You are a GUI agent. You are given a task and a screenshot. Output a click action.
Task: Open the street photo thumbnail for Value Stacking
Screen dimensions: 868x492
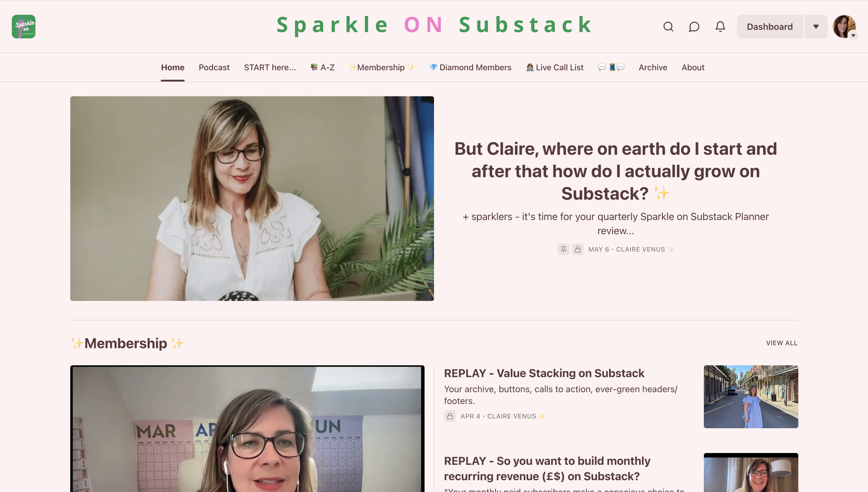point(751,397)
